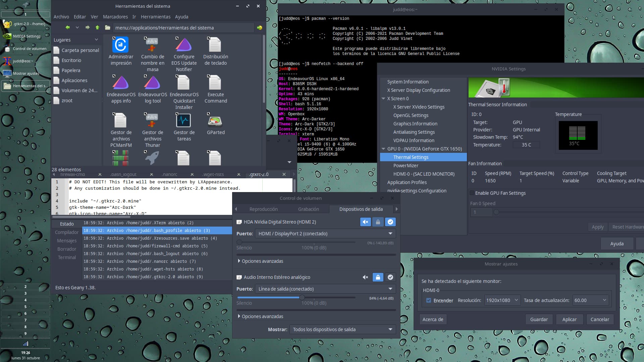644x362 pixels.
Task: Click the folder icon beside the path bar
Action: [107, 27]
